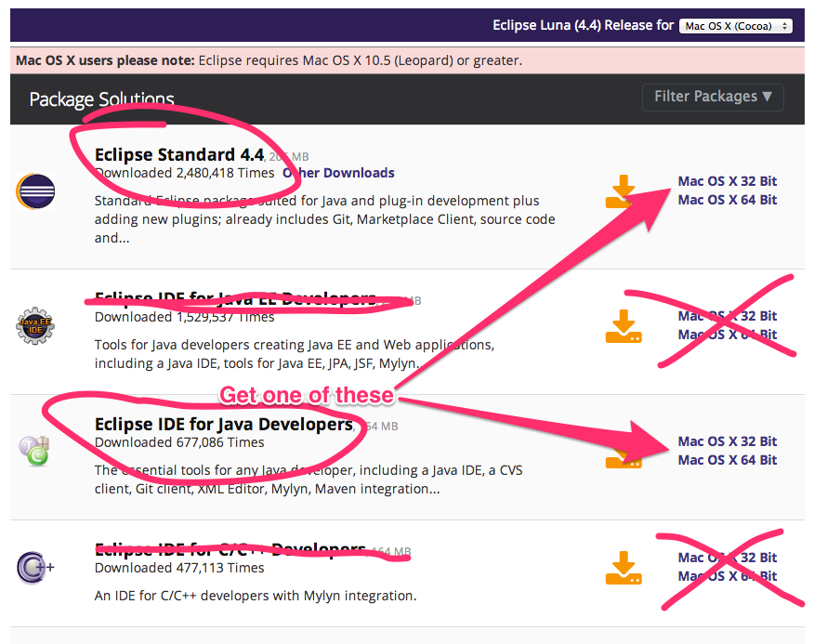Click the Package Solutions header

click(101, 99)
